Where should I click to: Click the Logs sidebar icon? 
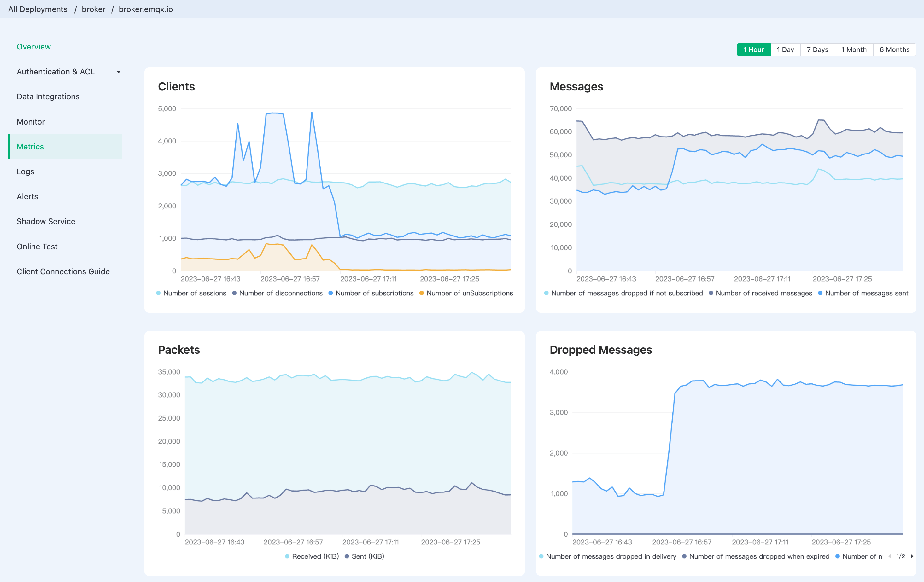[x=25, y=171]
